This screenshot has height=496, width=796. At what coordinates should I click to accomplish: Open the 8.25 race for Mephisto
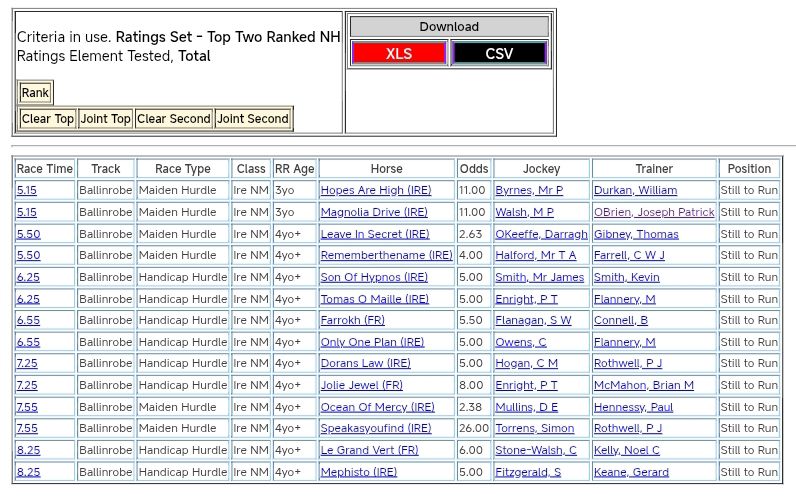coord(28,472)
